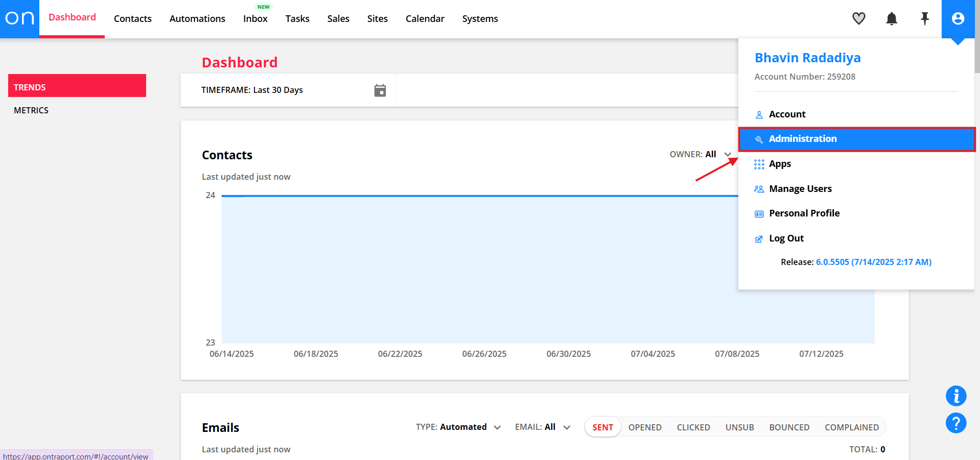Click the release 6.0.5505 version link
This screenshot has width=980, height=460.
(x=874, y=262)
